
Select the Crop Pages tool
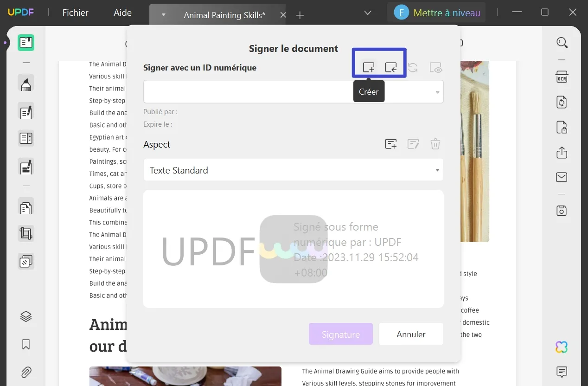(26, 233)
